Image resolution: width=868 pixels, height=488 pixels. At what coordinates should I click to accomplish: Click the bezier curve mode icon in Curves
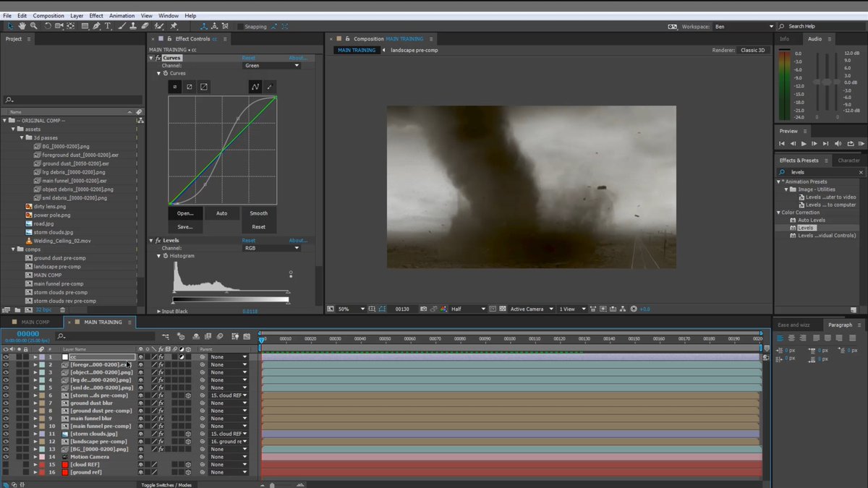coord(255,87)
